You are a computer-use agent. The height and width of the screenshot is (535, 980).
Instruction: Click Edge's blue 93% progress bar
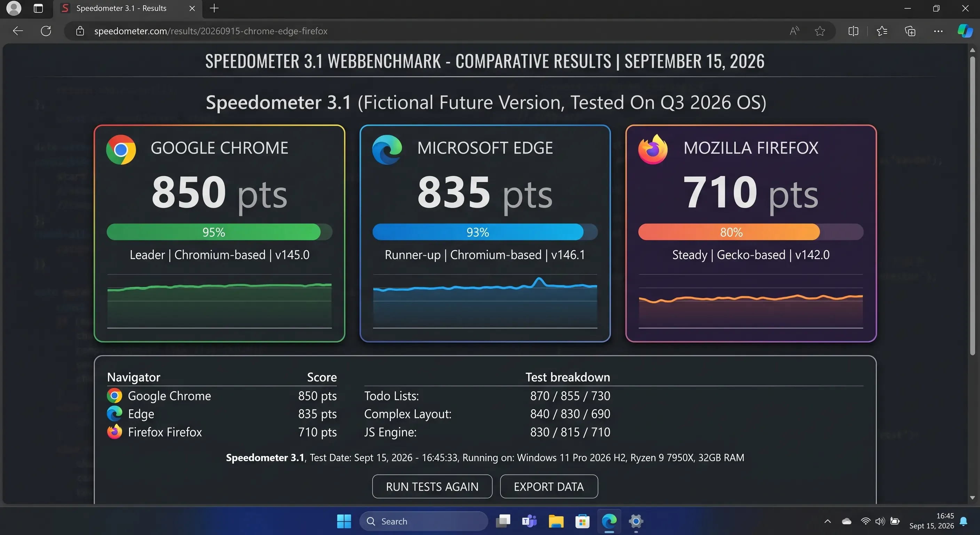click(x=485, y=232)
